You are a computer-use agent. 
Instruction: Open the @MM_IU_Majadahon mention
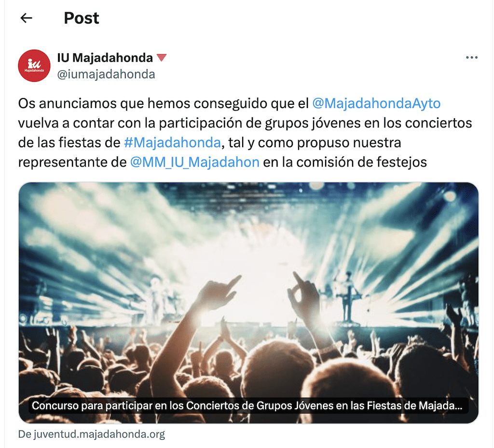(195, 162)
